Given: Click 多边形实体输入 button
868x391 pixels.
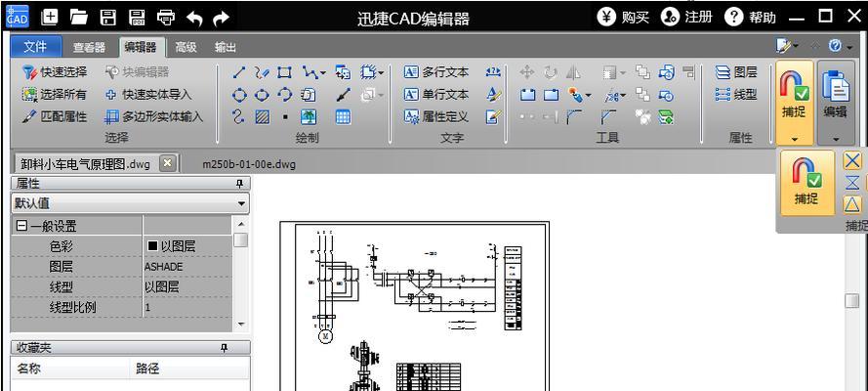Looking at the screenshot, I should pos(154,117).
